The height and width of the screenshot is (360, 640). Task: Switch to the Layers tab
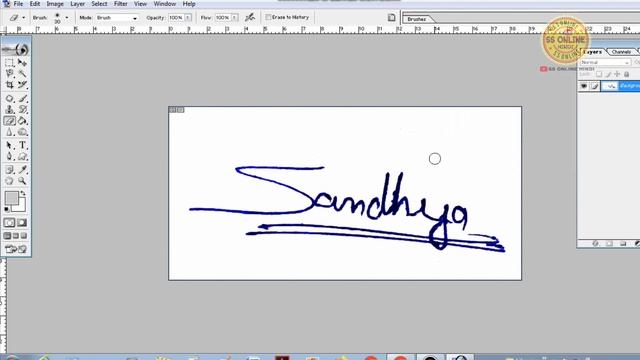click(593, 52)
